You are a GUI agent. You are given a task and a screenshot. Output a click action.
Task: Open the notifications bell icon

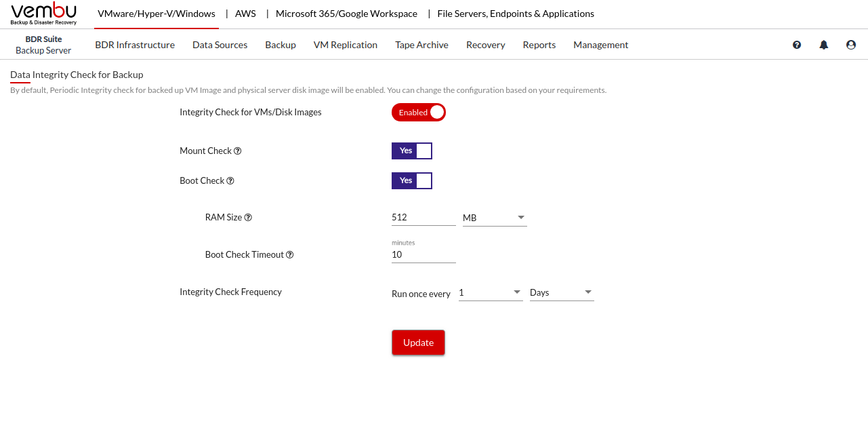click(x=824, y=45)
